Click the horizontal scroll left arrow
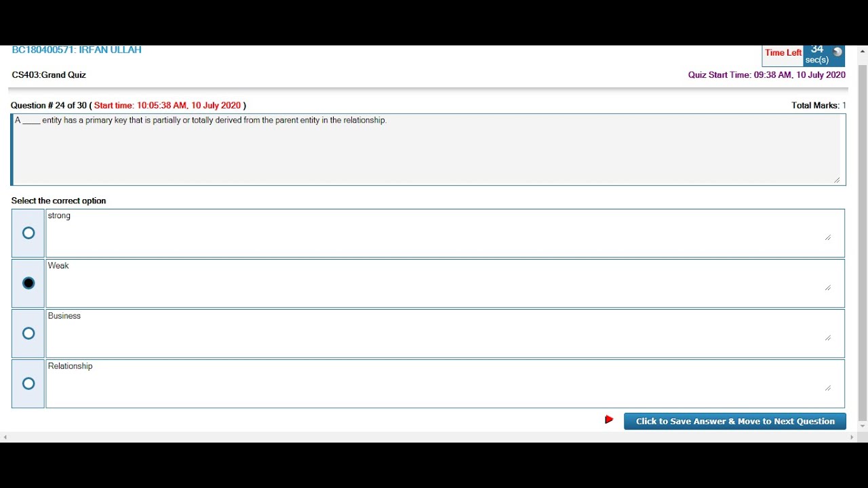The image size is (868, 488). point(5,437)
